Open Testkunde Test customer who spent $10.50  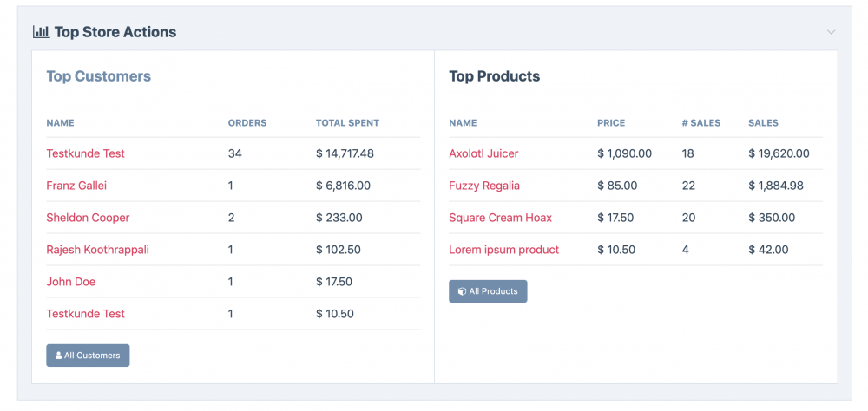(x=85, y=314)
